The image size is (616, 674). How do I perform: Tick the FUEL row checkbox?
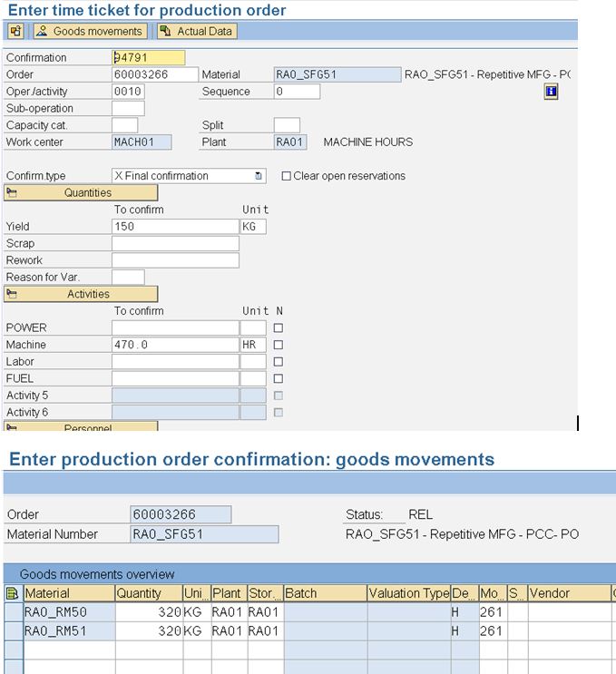coord(279,378)
